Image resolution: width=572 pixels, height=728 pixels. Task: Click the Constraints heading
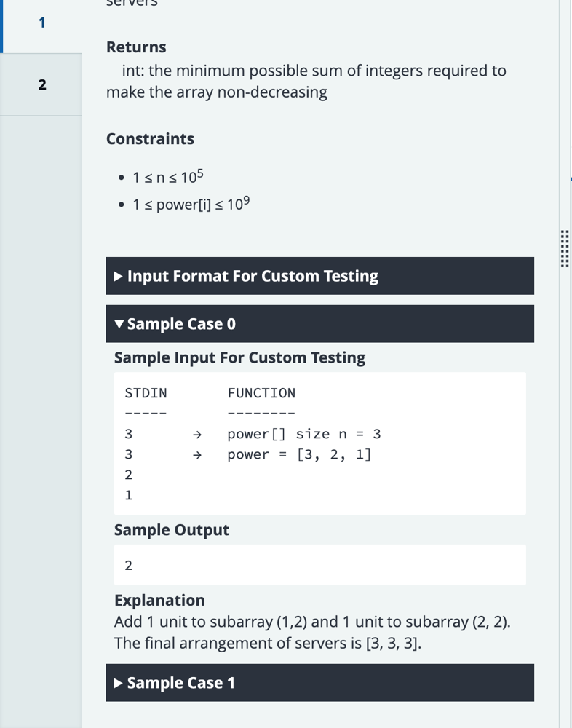[150, 139]
